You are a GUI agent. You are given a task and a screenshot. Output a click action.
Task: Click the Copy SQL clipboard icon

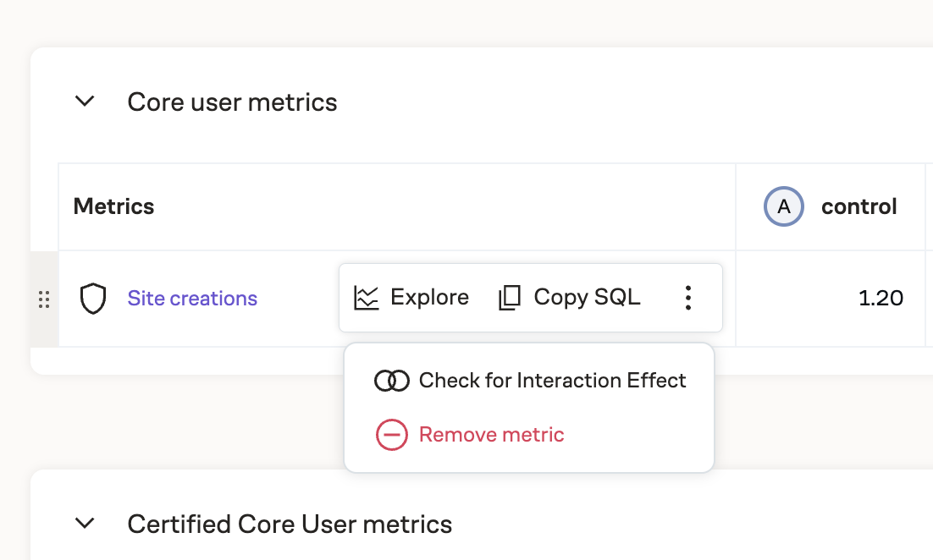[509, 298]
